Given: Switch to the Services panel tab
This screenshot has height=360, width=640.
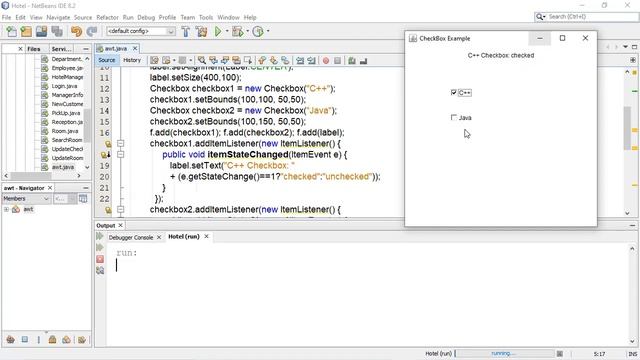Looking at the screenshot, I should (62, 49).
